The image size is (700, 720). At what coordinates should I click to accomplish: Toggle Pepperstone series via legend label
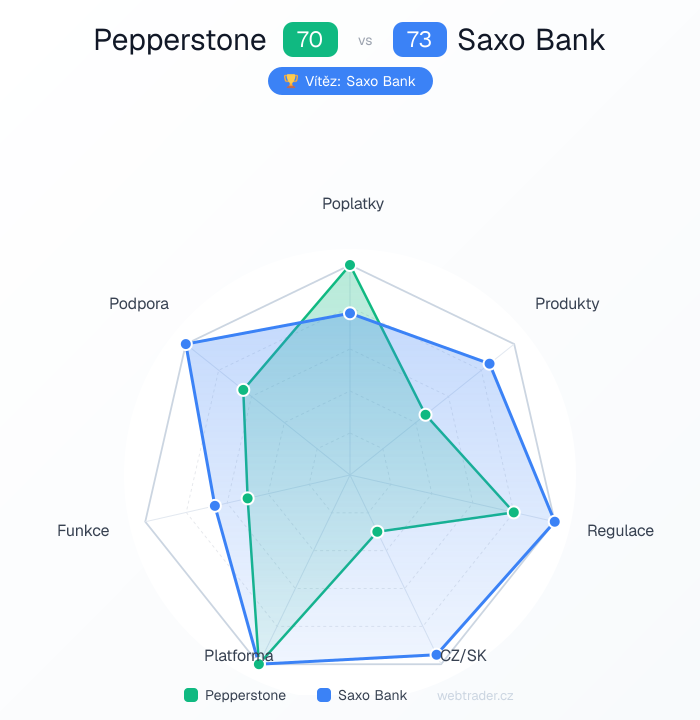[x=245, y=695]
